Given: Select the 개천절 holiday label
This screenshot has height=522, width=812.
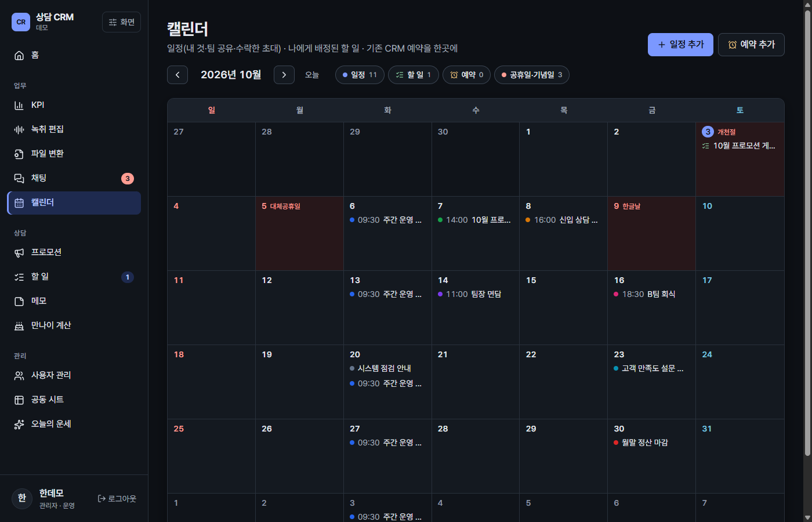Looking at the screenshot, I should coord(727,132).
